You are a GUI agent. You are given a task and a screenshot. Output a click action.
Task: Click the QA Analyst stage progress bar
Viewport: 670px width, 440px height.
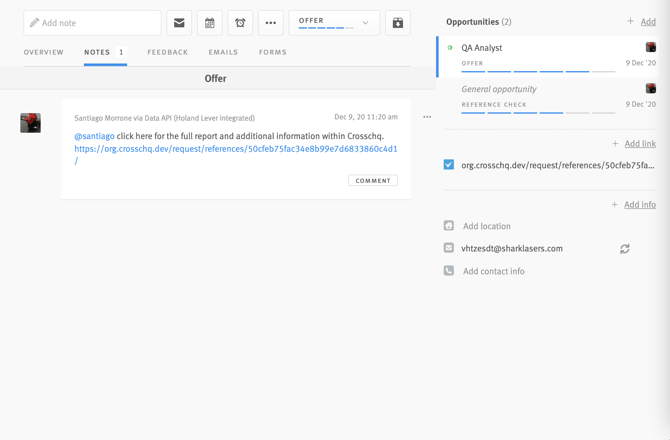click(538, 72)
